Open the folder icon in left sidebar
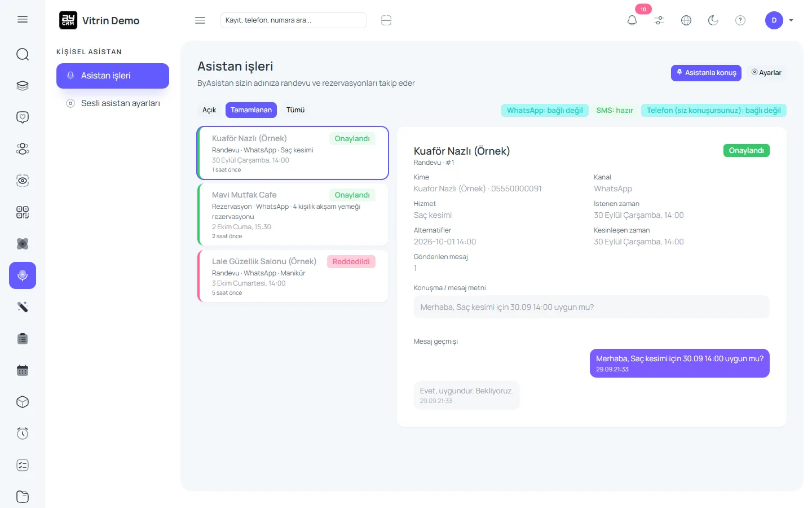Image resolution: width=812 pixels, height=508 pixels. pos(23,497)
